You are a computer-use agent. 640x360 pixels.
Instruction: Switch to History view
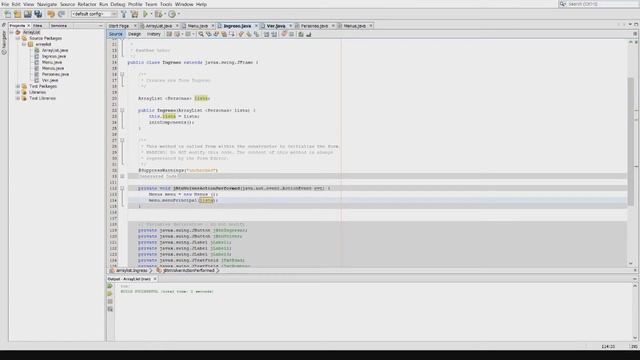pos(154,34)
